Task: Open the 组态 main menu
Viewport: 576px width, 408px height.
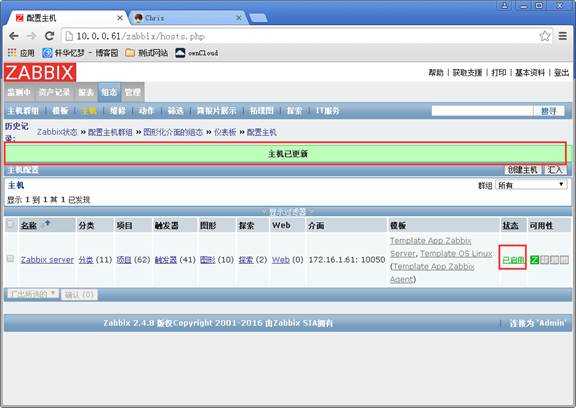Action: click(x=109, y=92)
